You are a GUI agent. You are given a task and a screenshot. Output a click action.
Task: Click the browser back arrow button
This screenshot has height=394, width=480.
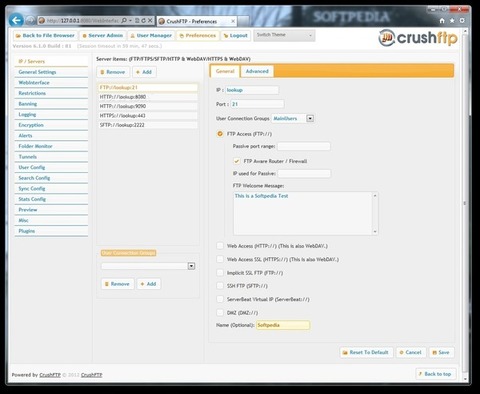(16, 20)
